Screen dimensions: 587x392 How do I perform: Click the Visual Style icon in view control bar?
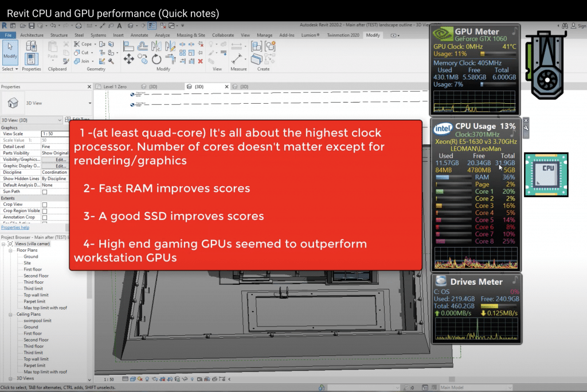coord(132,379)
